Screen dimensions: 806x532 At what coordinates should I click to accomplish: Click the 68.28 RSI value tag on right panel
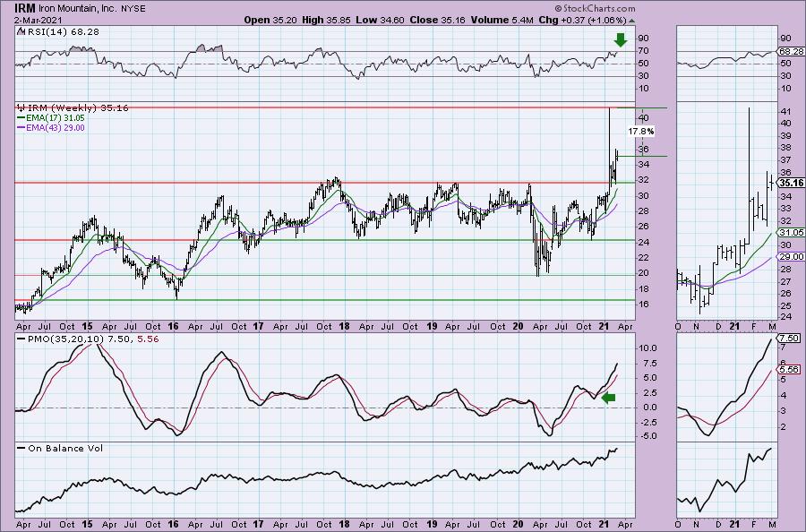[x=792, y=51]
